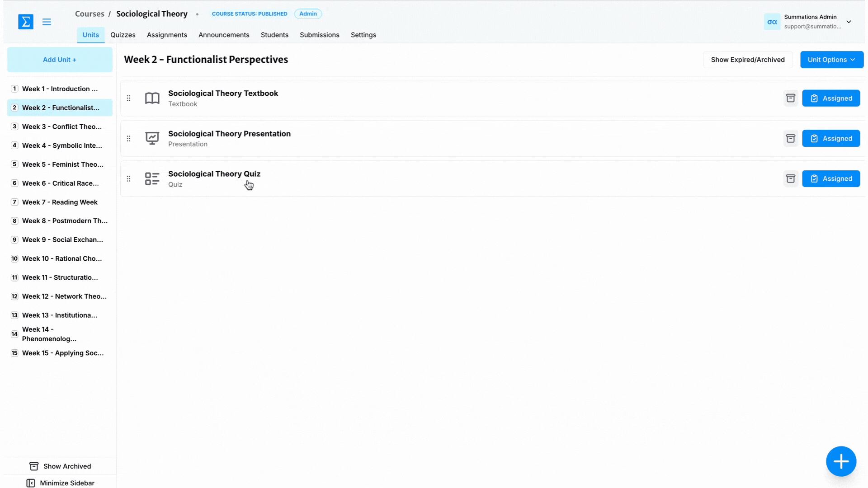
Task: Expand the Summations Admin account menu
Action: [x=849, y=22]
